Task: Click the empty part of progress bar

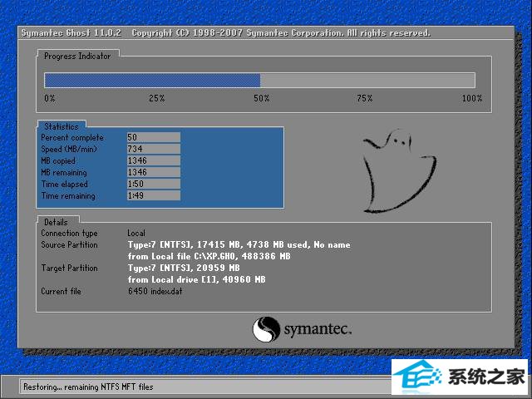Action: [367, 81]
